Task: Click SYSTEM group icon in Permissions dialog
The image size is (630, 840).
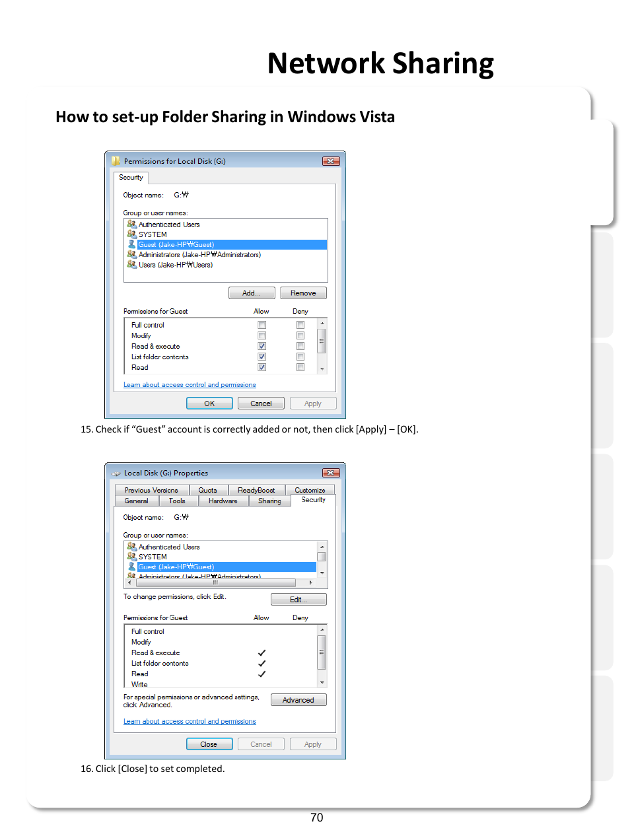Action: (x=131, y=234)
